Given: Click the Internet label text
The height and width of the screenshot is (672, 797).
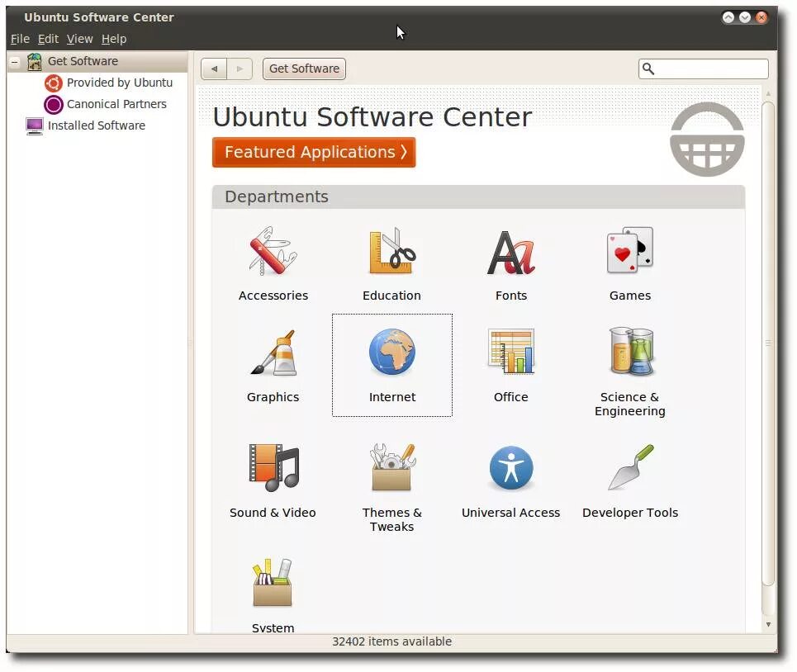Looking at the screenshot, I should point(391,397).
